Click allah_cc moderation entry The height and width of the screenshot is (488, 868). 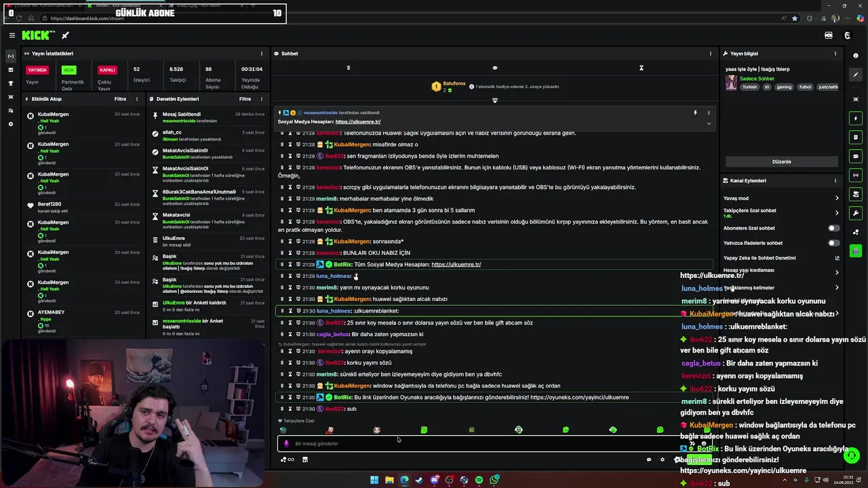(172, 133)
